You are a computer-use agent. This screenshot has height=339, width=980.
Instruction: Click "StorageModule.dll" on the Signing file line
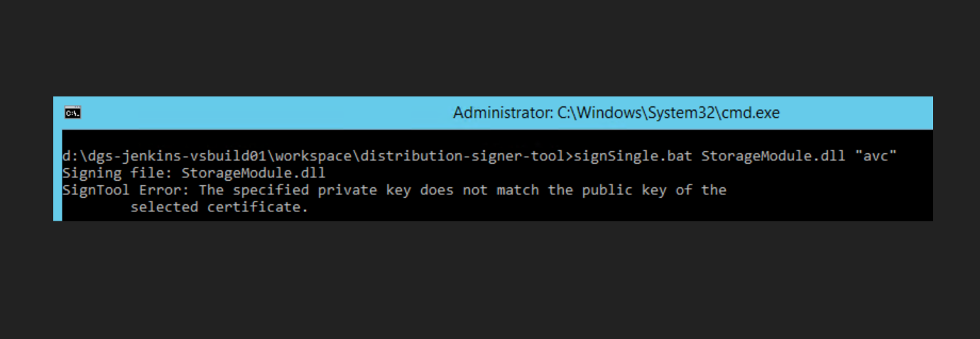pos(253,173)
